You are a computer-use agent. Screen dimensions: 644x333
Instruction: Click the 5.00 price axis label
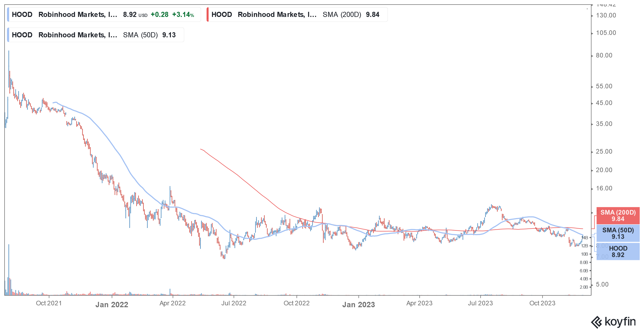tap(602, 284)
